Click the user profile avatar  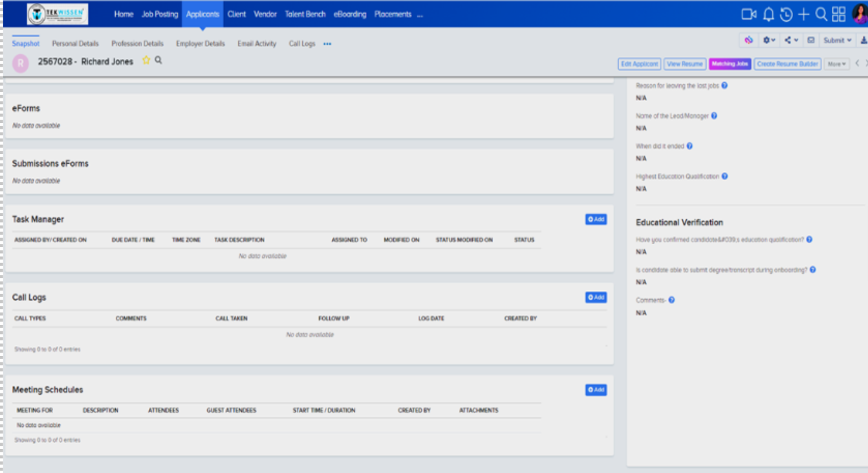pos(859,14)
